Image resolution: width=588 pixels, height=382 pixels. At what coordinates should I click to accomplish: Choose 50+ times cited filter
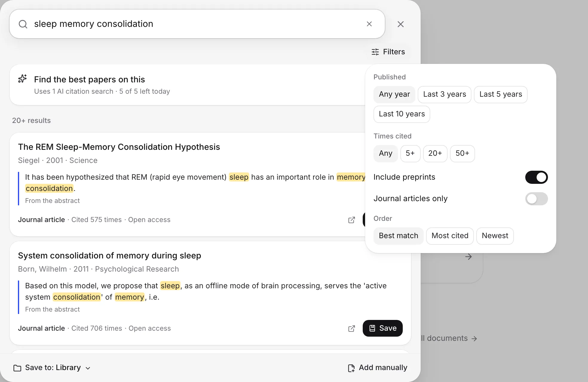pyautogui.click(x=463, y=154)
